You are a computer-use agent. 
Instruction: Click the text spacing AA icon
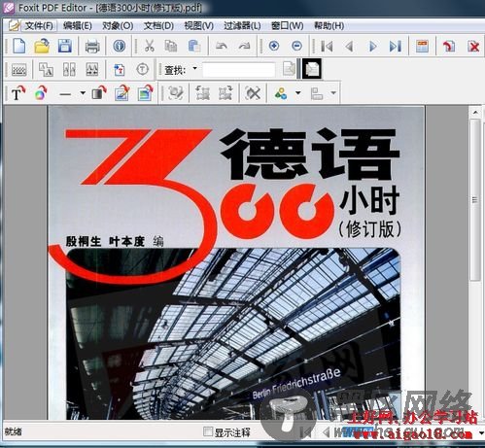click(92, 69)
